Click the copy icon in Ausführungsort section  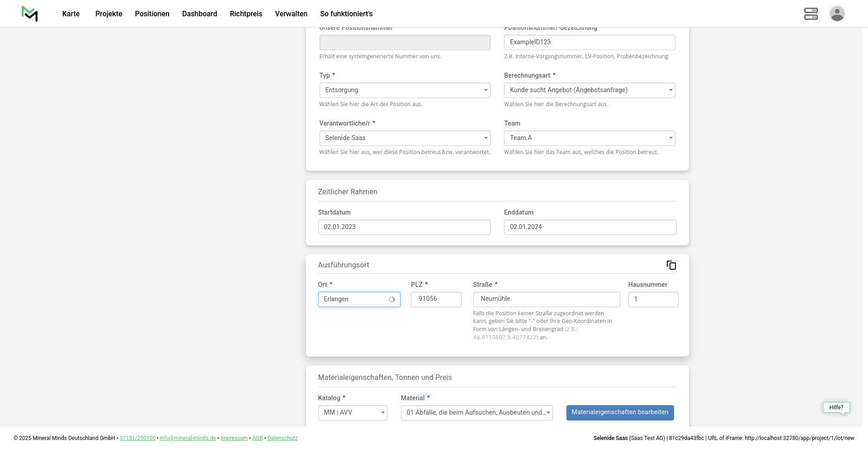[671, 265]
